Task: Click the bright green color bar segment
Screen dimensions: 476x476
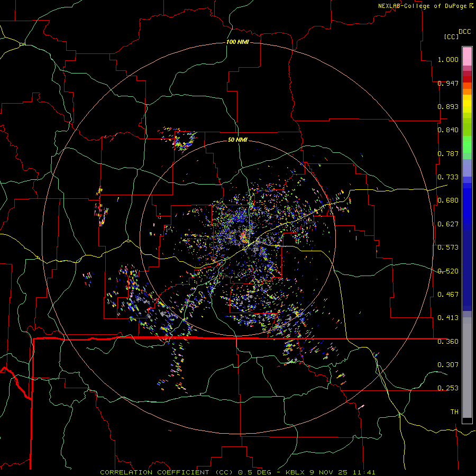Action: click(x=467, y=144)
